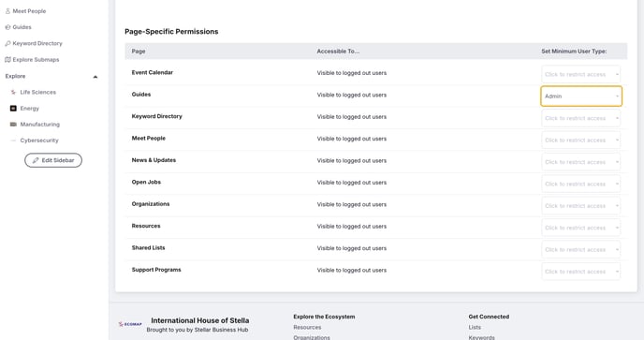Screen dimensions: 644x340
Task: Select Energy submap
Action: (30, 109)
